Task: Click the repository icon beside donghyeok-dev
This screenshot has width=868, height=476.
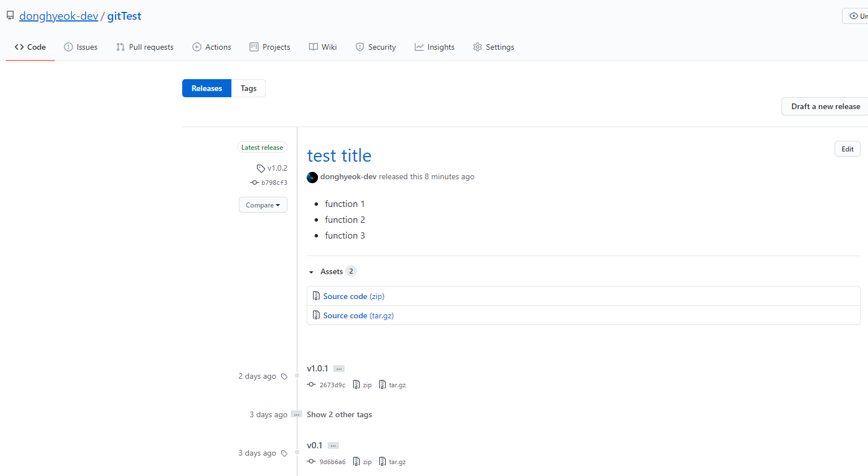Action: pyautogui.click(x=10, y=16)
